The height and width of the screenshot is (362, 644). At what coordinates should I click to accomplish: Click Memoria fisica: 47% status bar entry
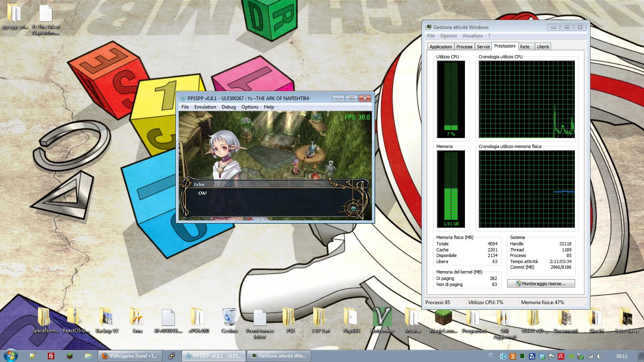tap(542, 302)
